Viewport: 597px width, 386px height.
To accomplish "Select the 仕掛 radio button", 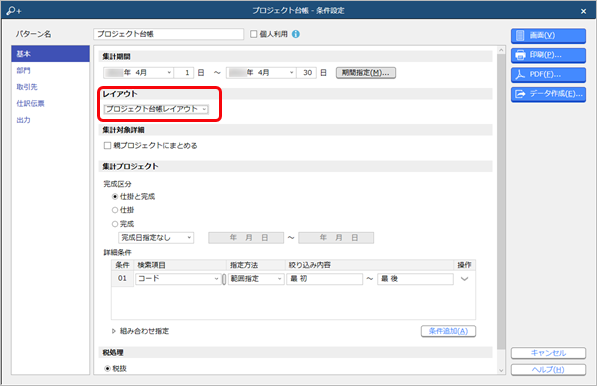I will pos(115,210).
